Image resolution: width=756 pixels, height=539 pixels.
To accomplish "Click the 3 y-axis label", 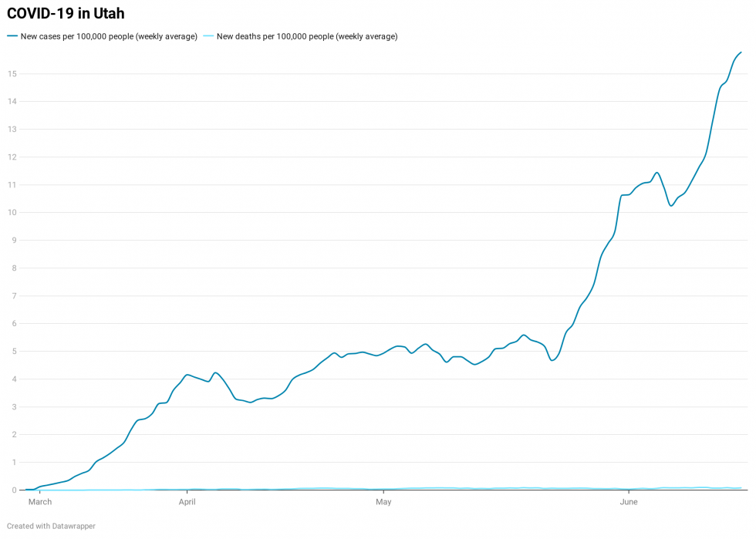I will point(14,407).
